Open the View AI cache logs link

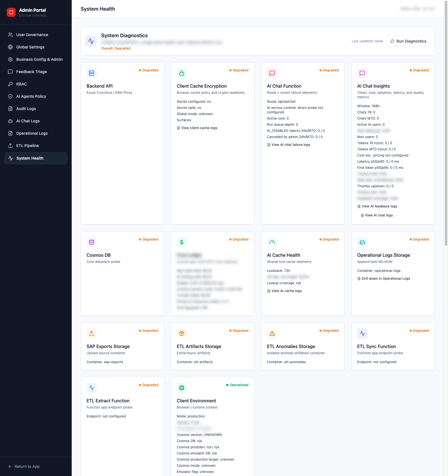pos(284,291)
